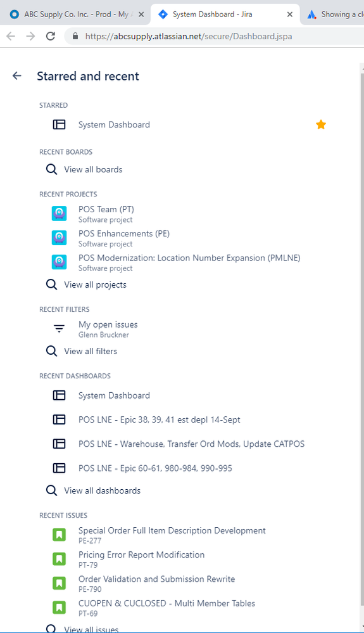Reload the page with the refresh button
The width and height of the screenshot is (364, 633).
tap(51, 36)
